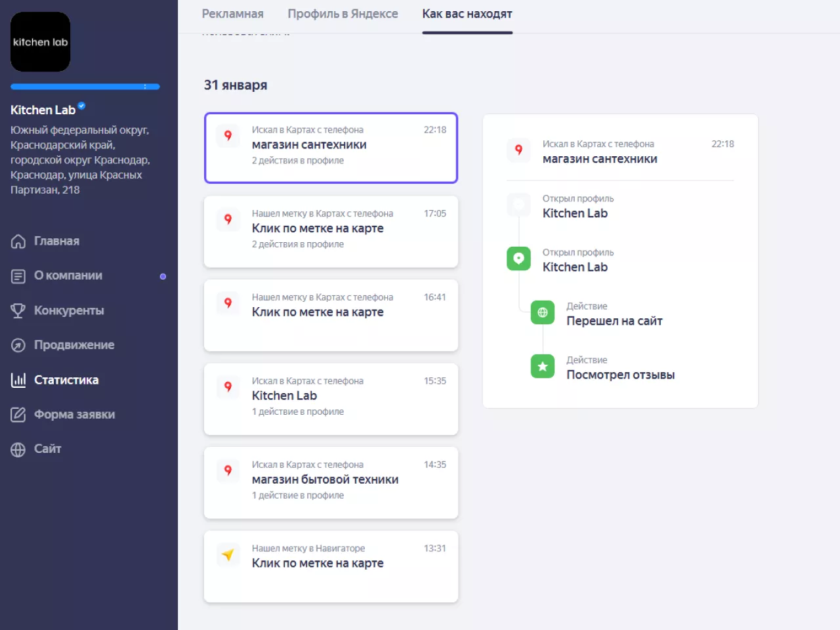Viewport: 840px width, 630px height.
Task: Click the globe icon beside Сайт
Action: pos(18,450)
